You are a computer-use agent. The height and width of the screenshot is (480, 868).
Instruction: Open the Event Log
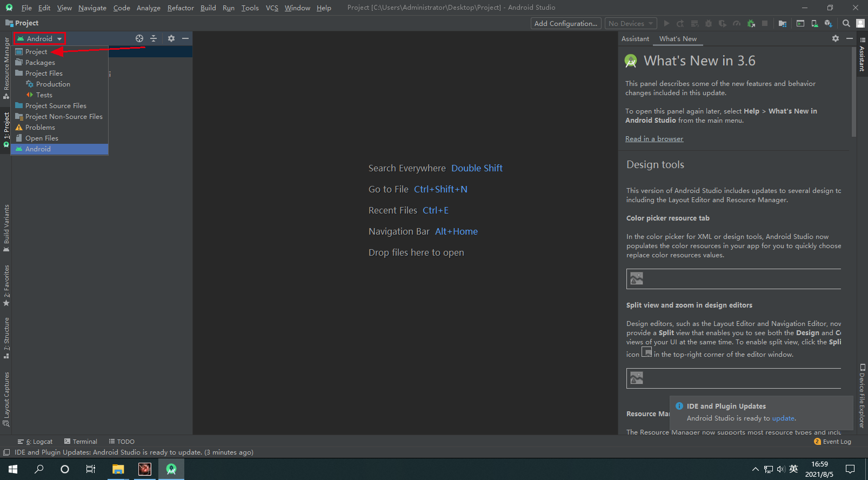pos(832,442)
